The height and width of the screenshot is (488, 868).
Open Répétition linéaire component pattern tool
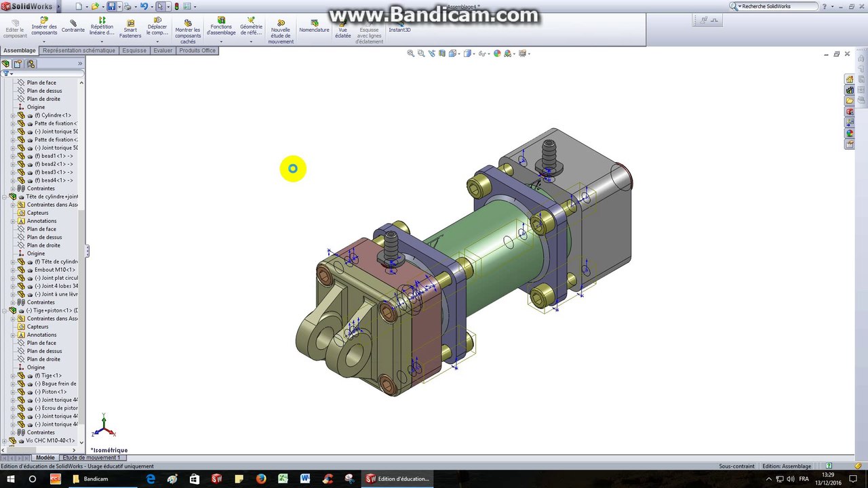[x=102, y=27]
